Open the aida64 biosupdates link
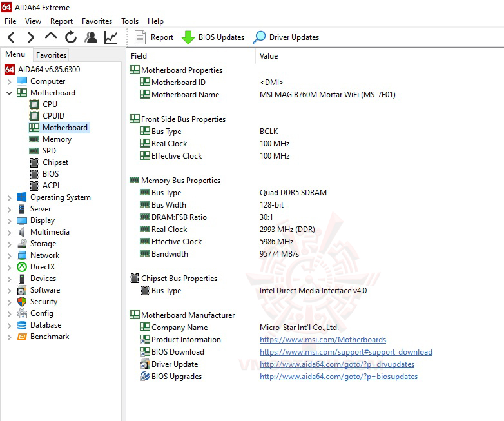Viewport: 504px width, 421px height. [338, 377]
